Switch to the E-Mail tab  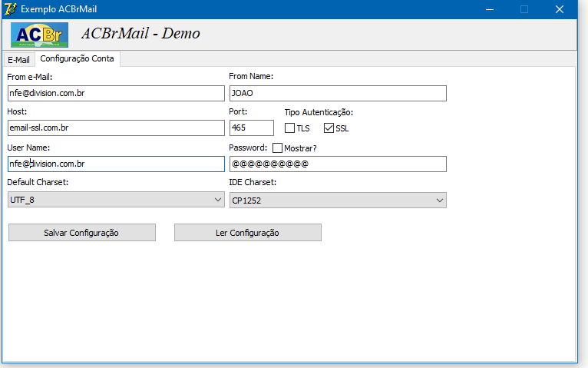click(18, 60)
